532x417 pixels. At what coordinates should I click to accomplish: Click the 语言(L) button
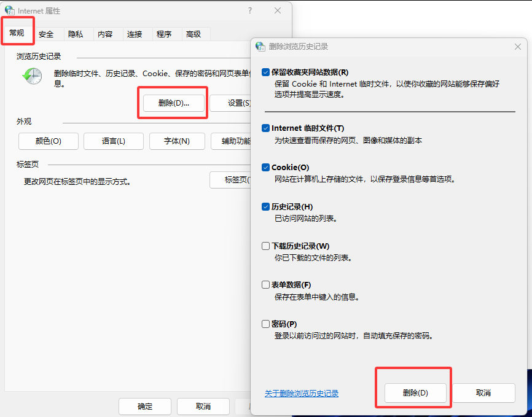coord(114,141)
